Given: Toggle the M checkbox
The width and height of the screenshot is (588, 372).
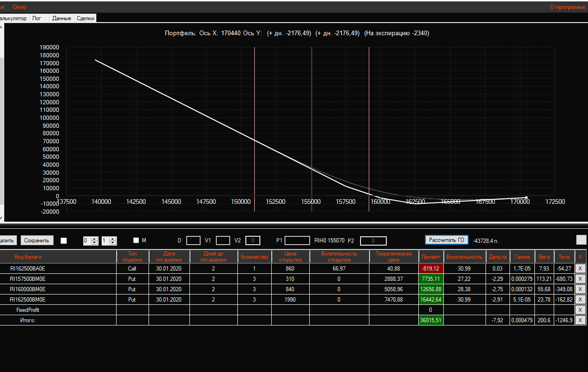Looking at the screenshot, I should pyautogui.click(x=136, y=240).
